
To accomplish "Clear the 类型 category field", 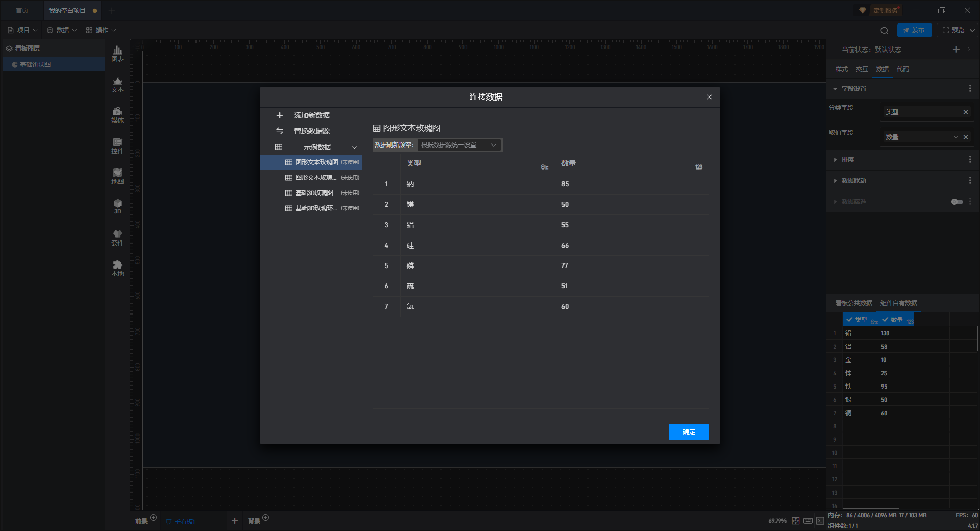I will coord(966,112).
